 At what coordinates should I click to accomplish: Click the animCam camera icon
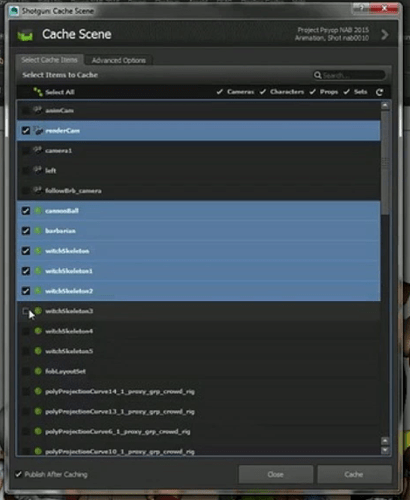pyautogui.click(x=38, y=110)
